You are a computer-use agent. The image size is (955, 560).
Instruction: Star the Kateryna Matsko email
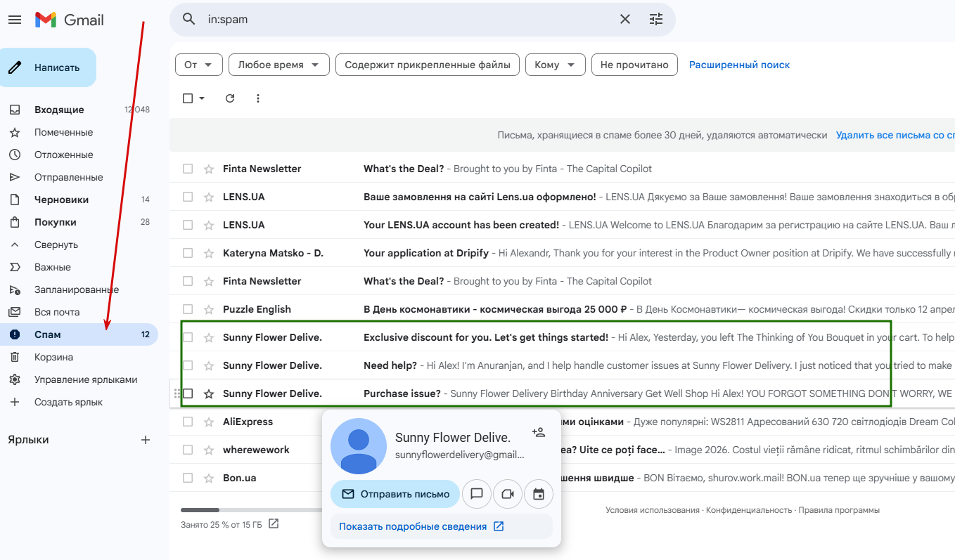(x=209, y=253)
